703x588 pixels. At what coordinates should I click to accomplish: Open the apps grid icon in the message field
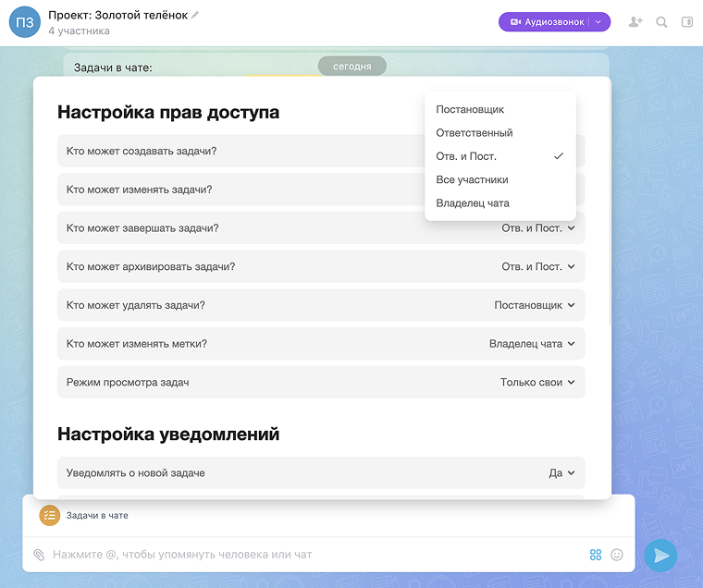[596, 555]
